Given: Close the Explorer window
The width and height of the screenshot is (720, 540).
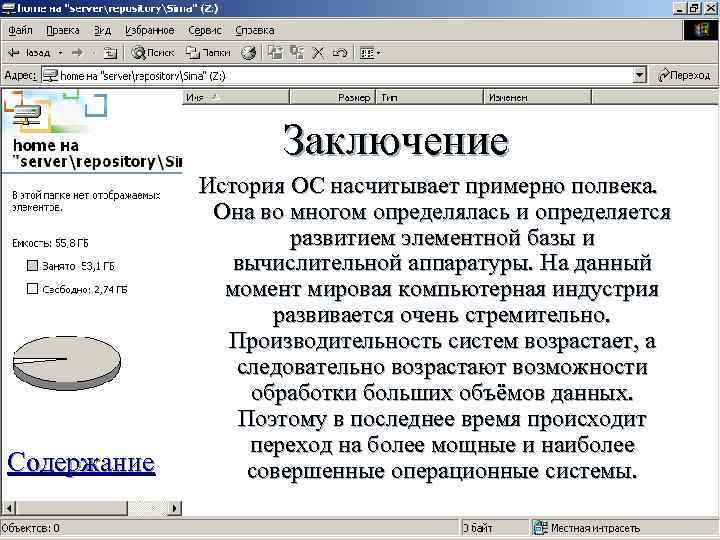Looking at the screenshot, I should click(710, 8).
